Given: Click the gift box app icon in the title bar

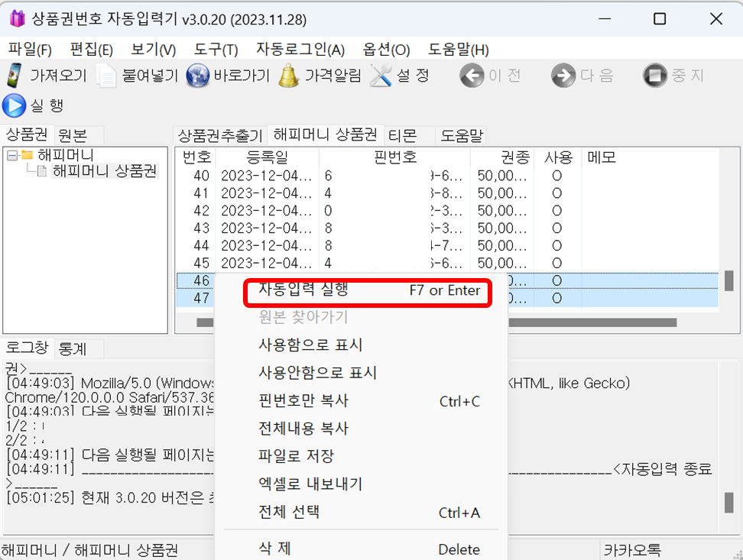Looking at the screenshot, I should point(17,19).
